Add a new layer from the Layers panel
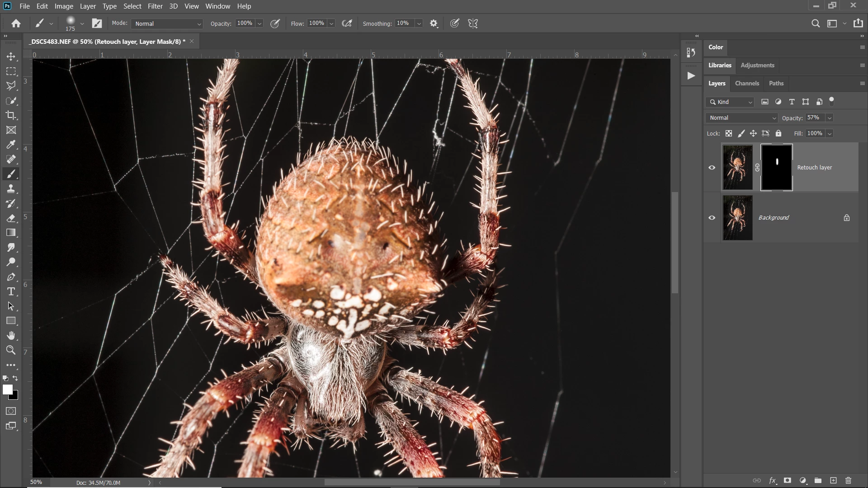The height and width of the screenshot is (488, 868). coord(833,480)
